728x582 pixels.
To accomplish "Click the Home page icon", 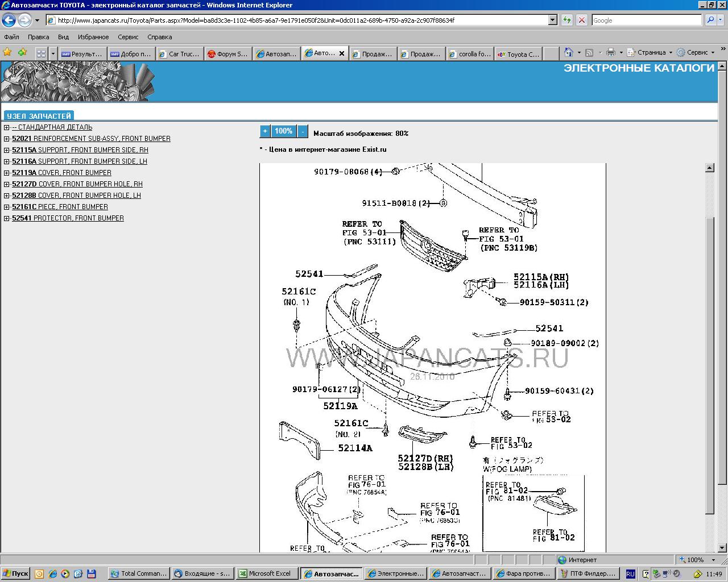I will (568, 52).
